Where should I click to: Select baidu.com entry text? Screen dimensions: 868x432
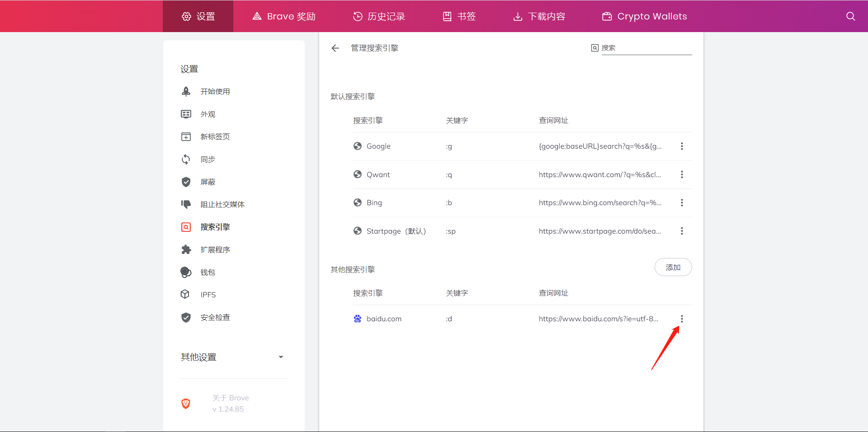tap(384, 319)
